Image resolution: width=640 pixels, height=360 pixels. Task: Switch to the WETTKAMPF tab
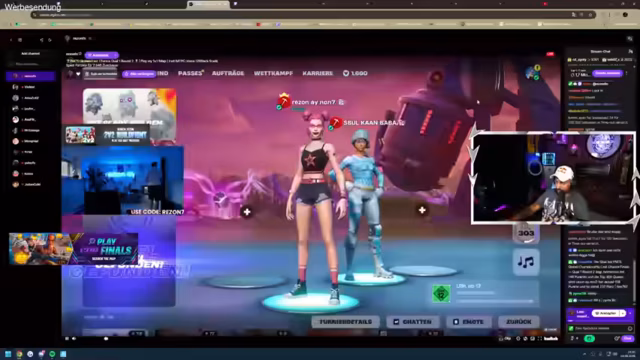click(273, 73)
